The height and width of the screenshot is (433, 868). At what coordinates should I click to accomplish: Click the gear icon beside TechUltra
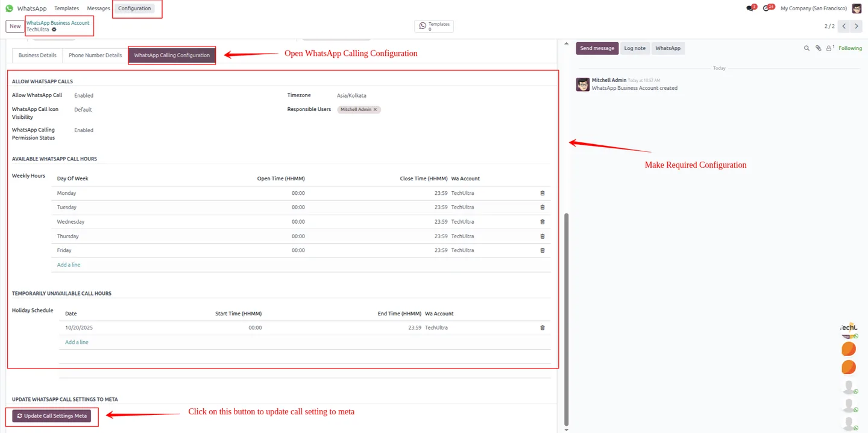[x=54, y=30]
